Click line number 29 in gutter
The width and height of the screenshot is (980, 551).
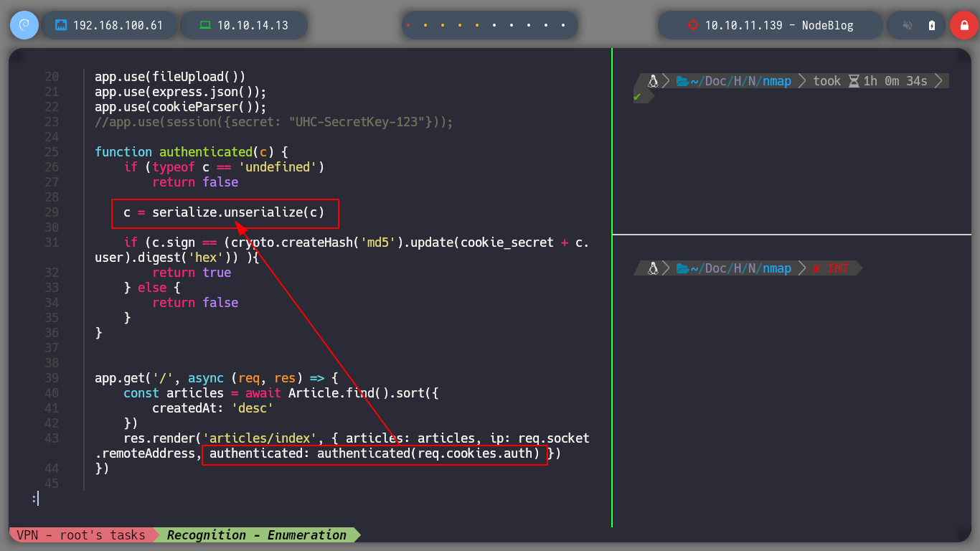pyautogui.click(x=52, y=212)
